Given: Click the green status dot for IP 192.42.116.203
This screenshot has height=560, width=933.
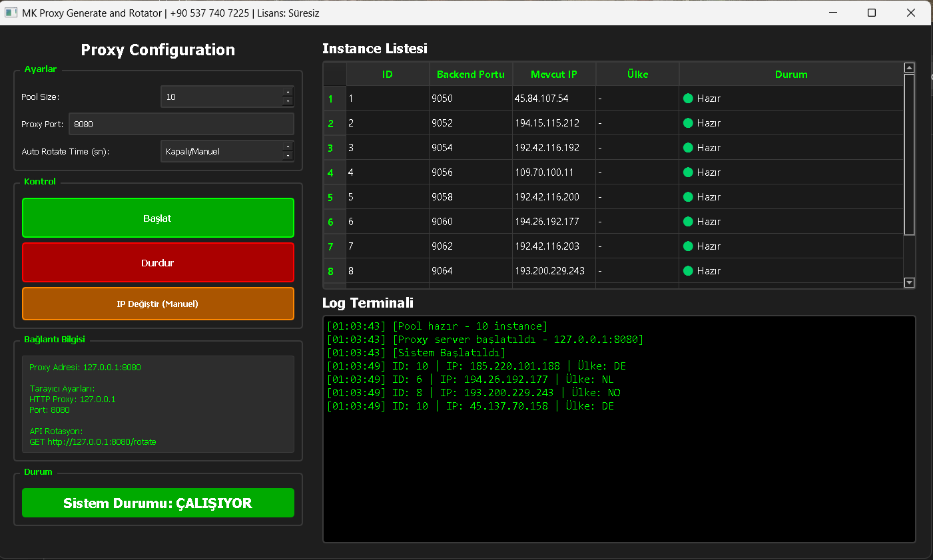Looking at the screenshot, I should [x=688, y=246].
